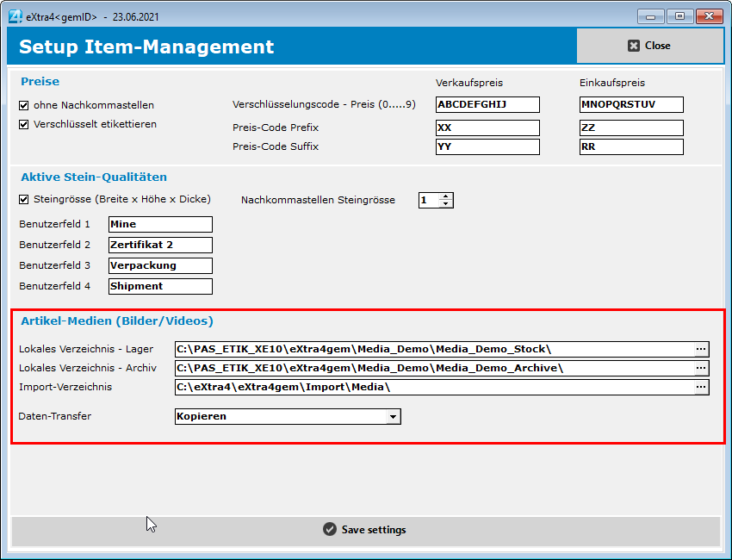The width and height of the screenshot is (732, 560).
Task: Click the Close button in header
Action: pos(649,46)
